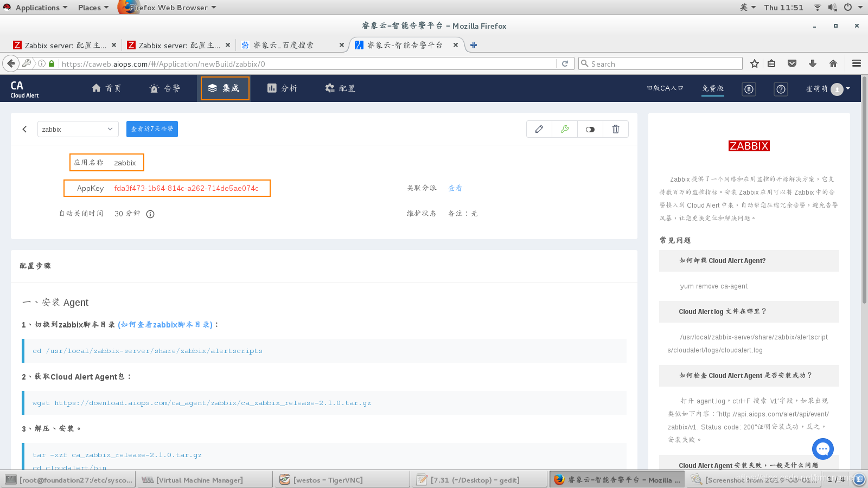868x488 pixels.
Task: Open the Places menu
Action: [93, 8]
